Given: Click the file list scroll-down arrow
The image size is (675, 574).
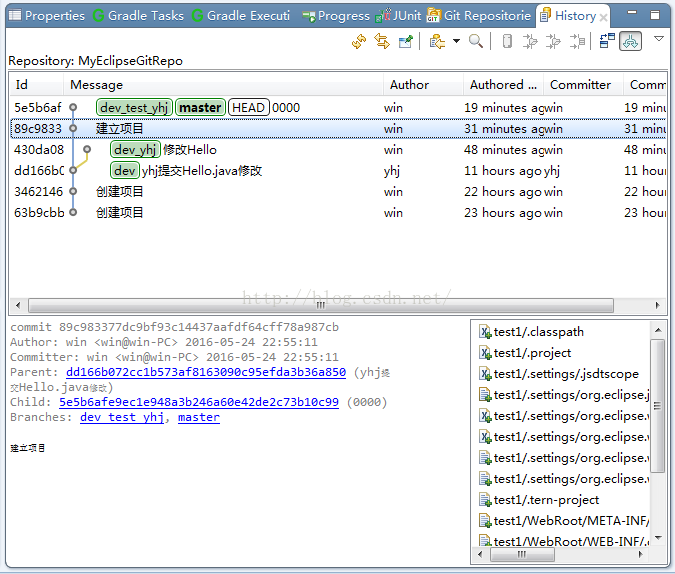Looking at the screenshot, I should pyautogui.click(x=658, y=537).
